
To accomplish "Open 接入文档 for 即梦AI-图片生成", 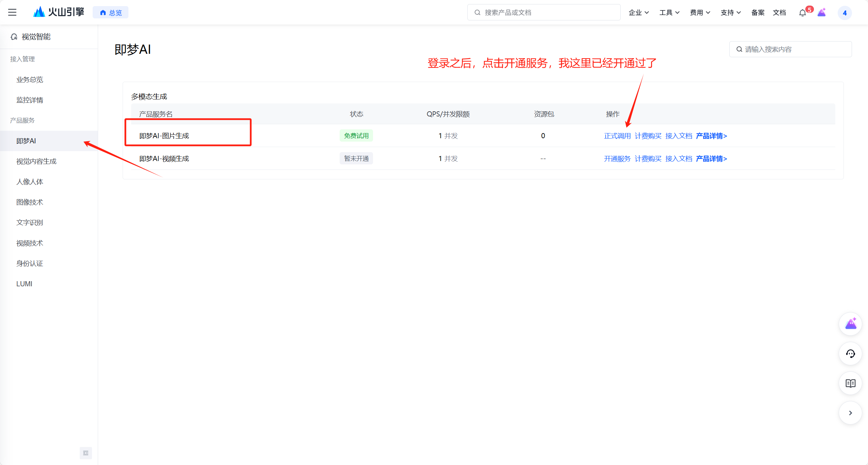I will coord(679,136).
